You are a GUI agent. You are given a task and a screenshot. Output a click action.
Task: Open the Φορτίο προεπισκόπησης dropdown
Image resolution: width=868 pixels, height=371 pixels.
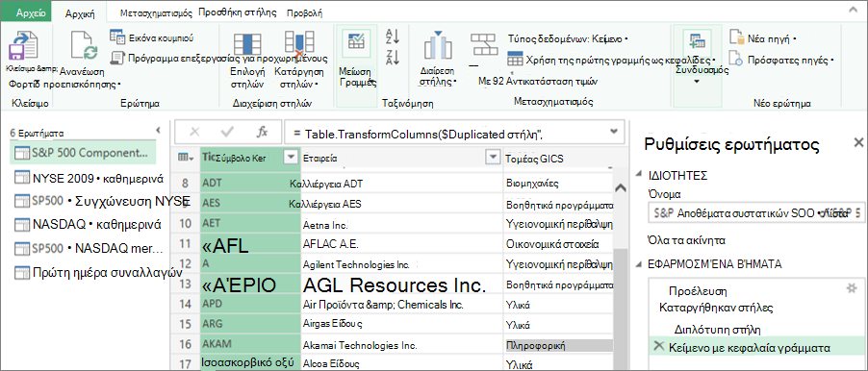click(x=65, y=85)
